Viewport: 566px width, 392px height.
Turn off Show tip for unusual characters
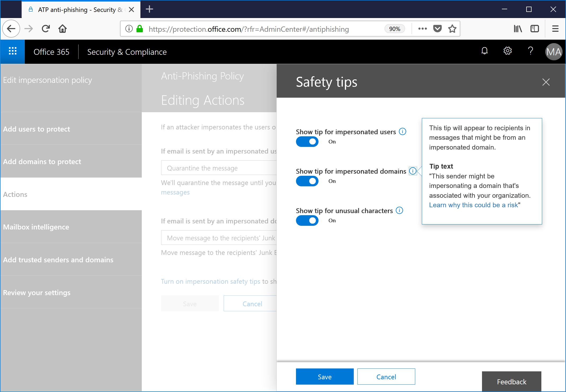click(x=307, y=220)
